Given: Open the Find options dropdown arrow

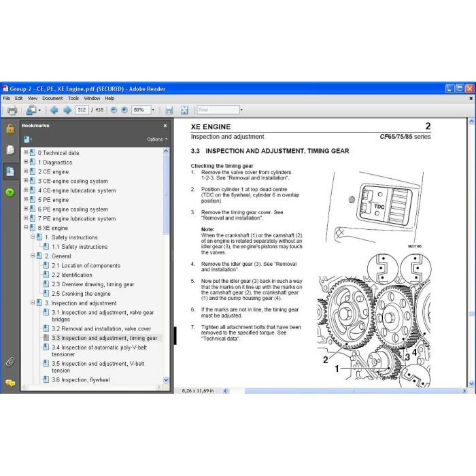Looking at the screenshot, I should coord(241,110).
